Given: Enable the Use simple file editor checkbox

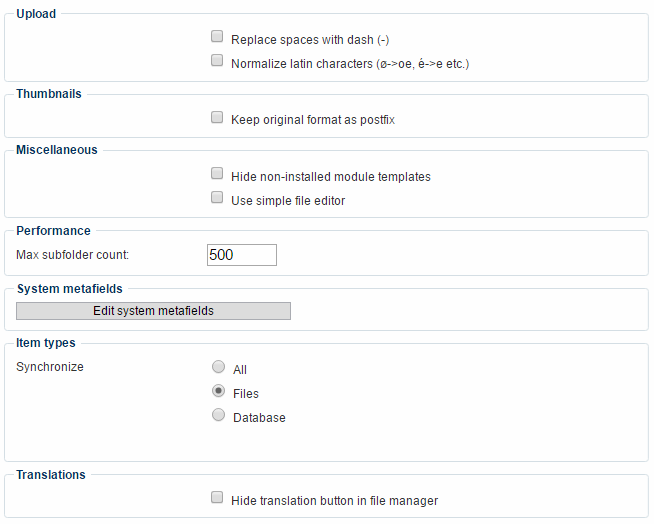Looking at the screenshot, I should click(217, 198).
